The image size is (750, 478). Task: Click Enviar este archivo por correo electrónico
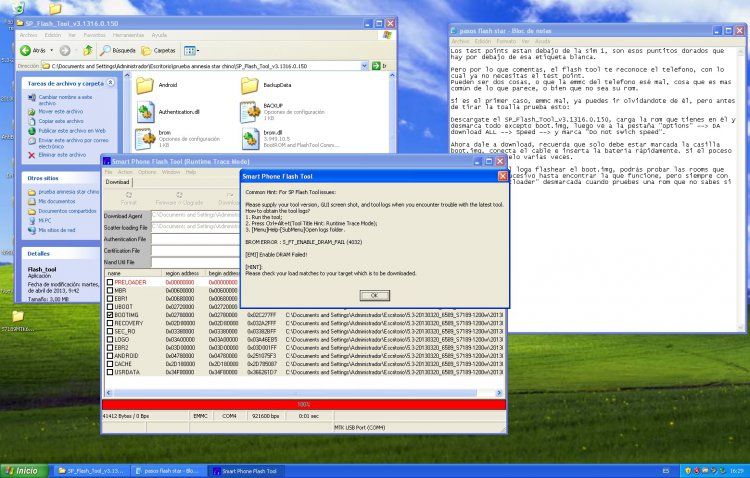tap(68, 143)
